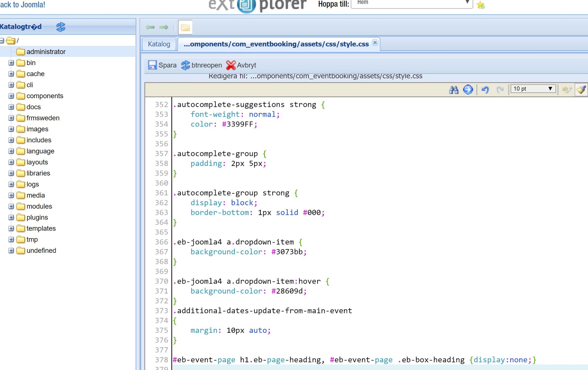Open the layouts folder
588x370 pixels.
37,162
